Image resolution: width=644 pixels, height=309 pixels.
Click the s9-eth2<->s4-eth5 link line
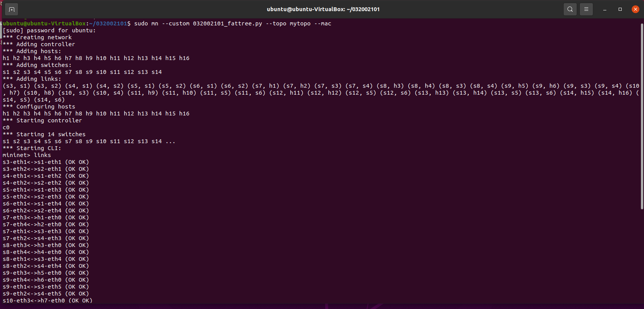tap(46, 294)
